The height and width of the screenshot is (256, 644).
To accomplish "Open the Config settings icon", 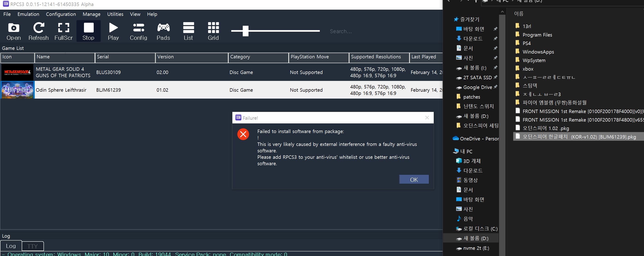I will pyautogui.click(x=139, y=31).
